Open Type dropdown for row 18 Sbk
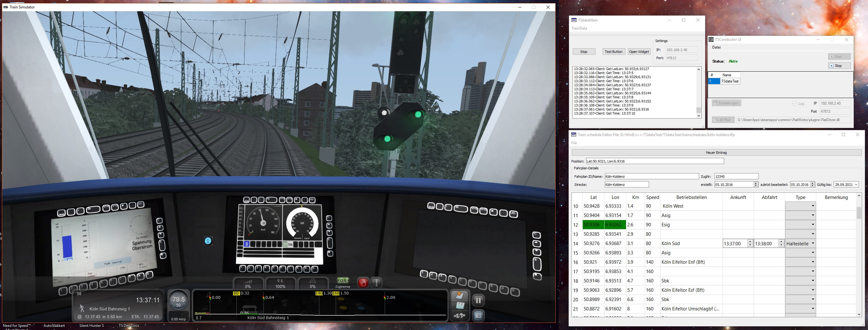 pyautogui.click(x=800, y=281)
